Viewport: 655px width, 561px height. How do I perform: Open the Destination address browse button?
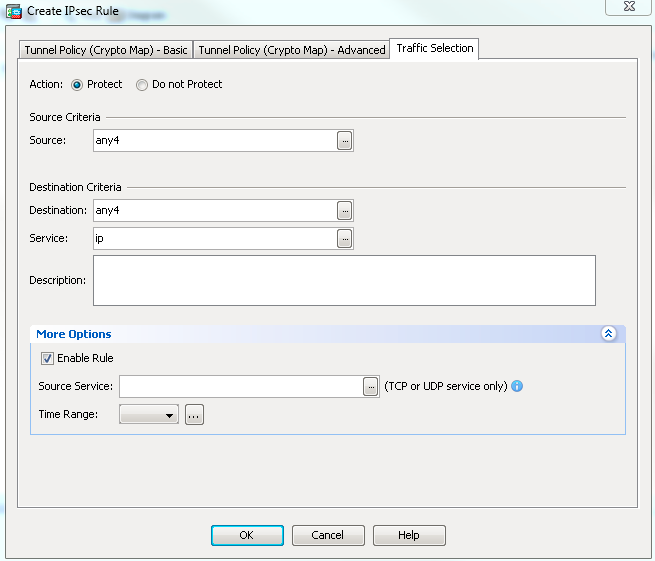click(x=345, y=211)
